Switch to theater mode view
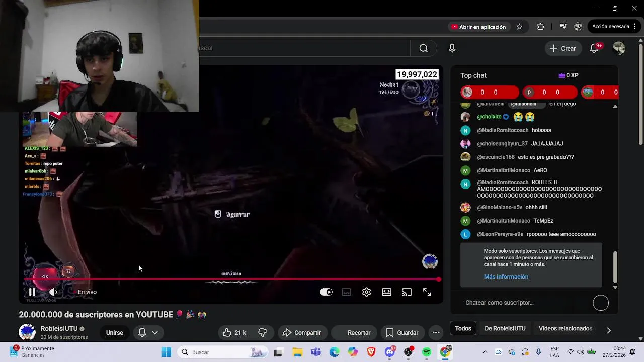Image resolution: width=644 pixels, height=362 pixels. pos(386,292)
